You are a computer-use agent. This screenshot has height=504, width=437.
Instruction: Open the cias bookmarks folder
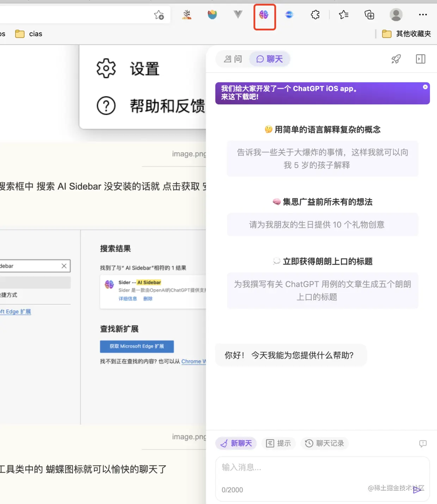[x=29, y=34]
